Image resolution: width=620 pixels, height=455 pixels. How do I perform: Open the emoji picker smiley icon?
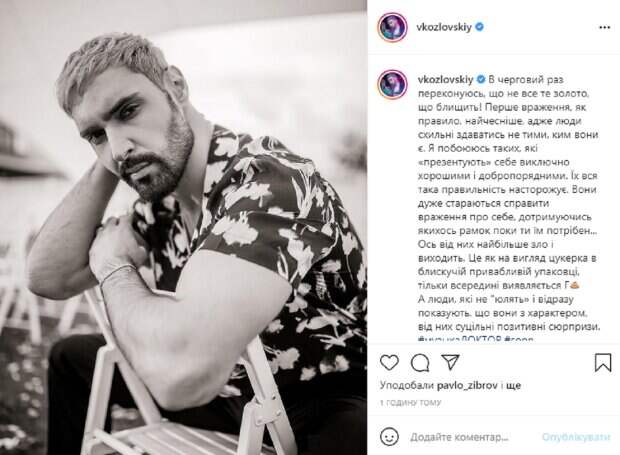coord(389,437)
